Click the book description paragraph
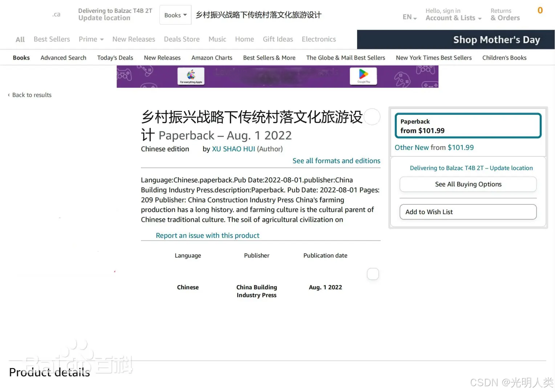 pos(260,200)
